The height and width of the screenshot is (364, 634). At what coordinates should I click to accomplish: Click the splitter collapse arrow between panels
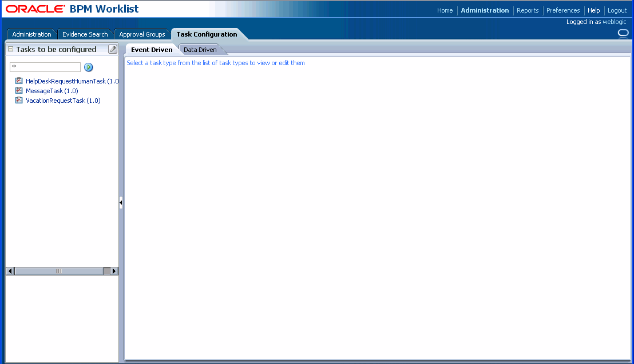point(121,202)
